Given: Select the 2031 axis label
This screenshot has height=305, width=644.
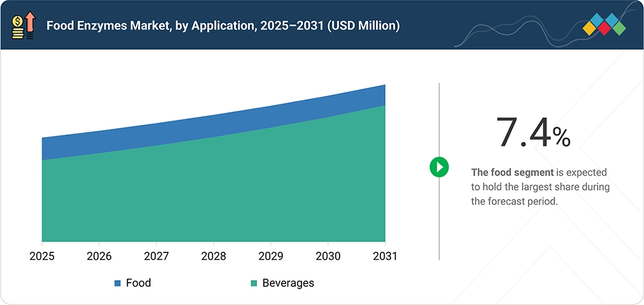Looking at the screenshot, I should point(385,256).
